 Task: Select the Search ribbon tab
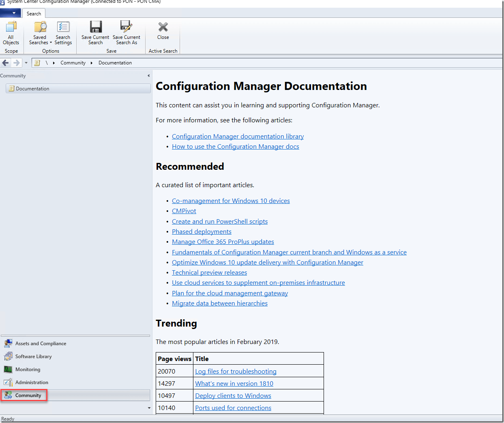click(x=34, y=14)
